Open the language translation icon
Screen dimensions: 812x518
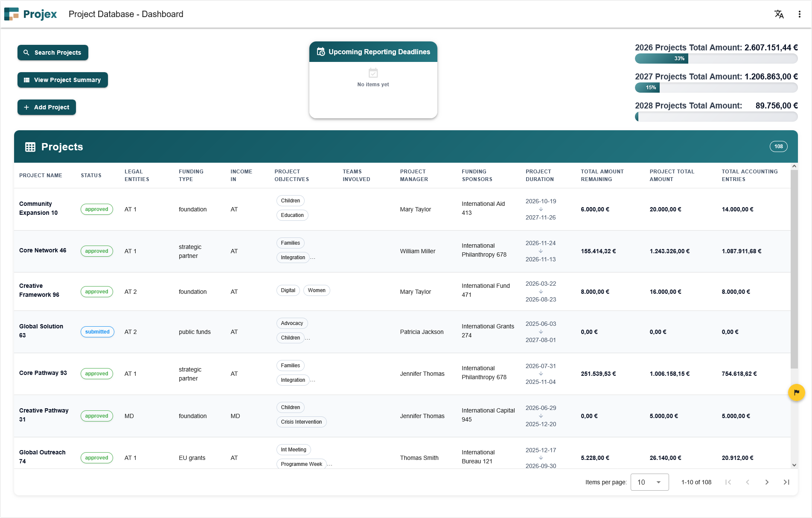(x=779, y=14)
